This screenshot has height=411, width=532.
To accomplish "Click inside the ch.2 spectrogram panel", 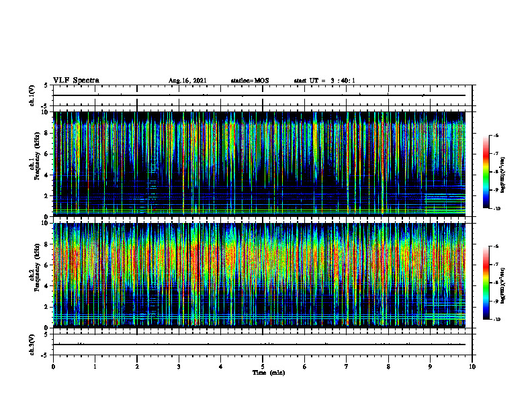I will 259,275.
